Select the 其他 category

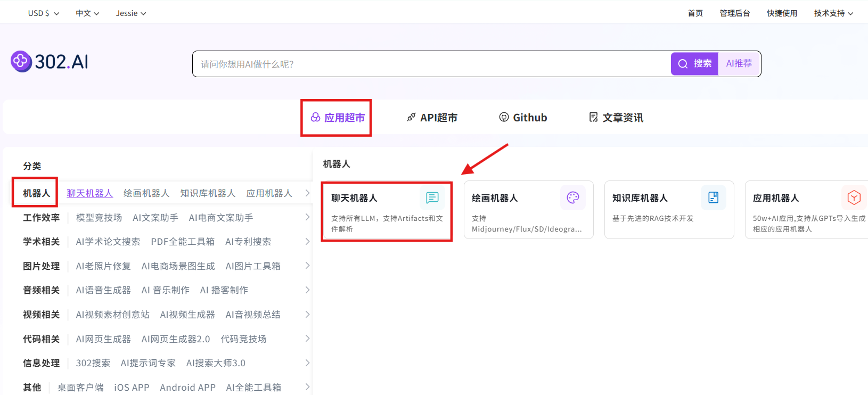point(32,388)
